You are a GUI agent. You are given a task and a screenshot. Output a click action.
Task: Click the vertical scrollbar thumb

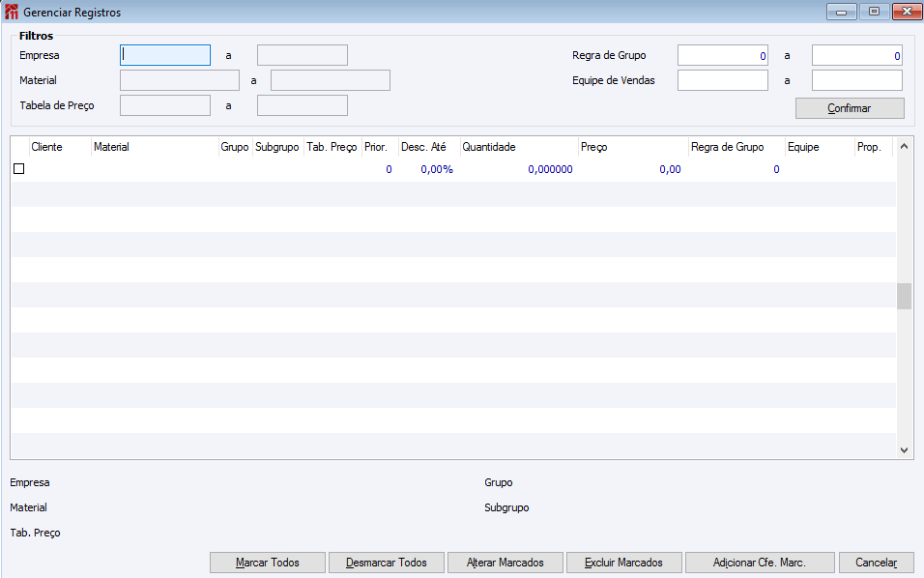tap(904, 296)
